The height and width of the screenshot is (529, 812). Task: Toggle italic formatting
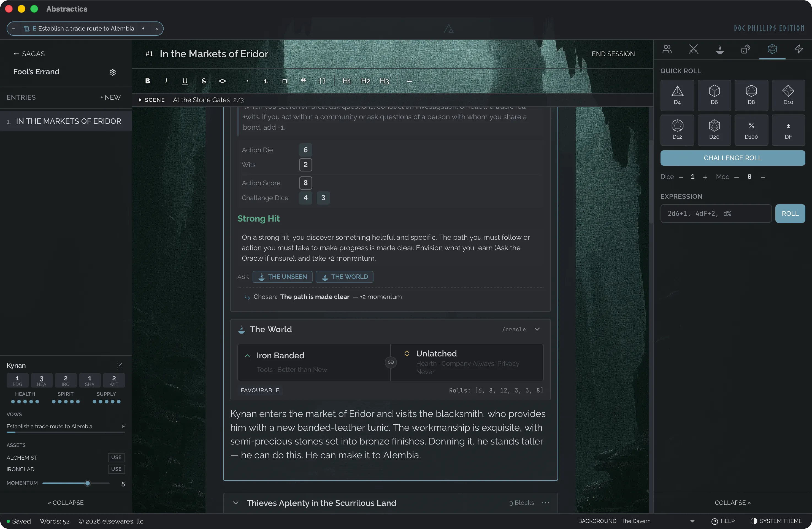pos(166,81)
